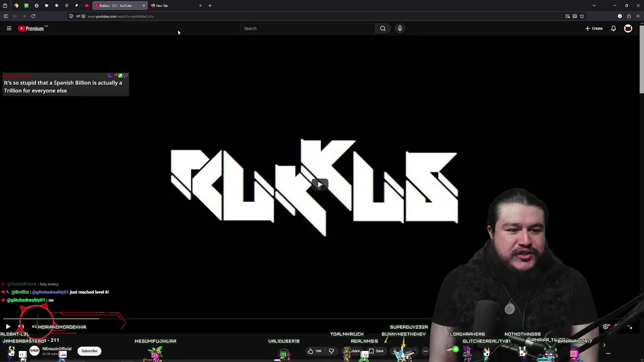Open the browser extensions puzzle icon
The image size is (644, 362).
pyautogui.click(x=629, y=16)
